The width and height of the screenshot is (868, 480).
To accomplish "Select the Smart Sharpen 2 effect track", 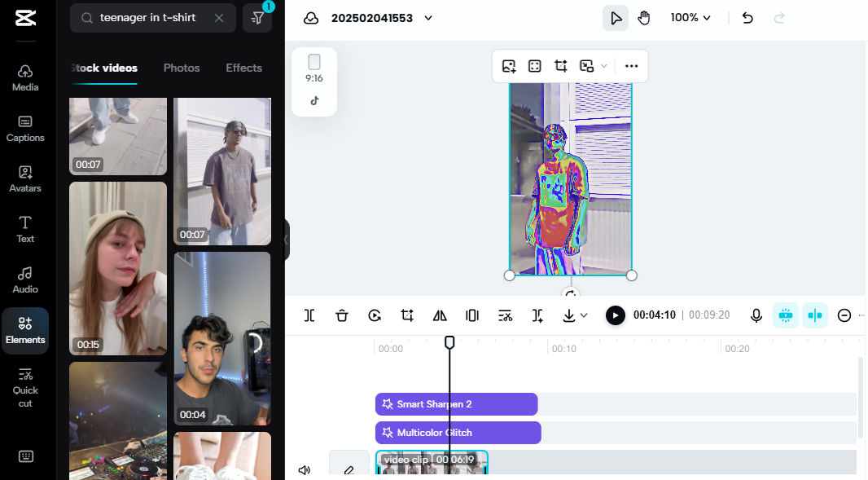I will (x=456, y=404).
